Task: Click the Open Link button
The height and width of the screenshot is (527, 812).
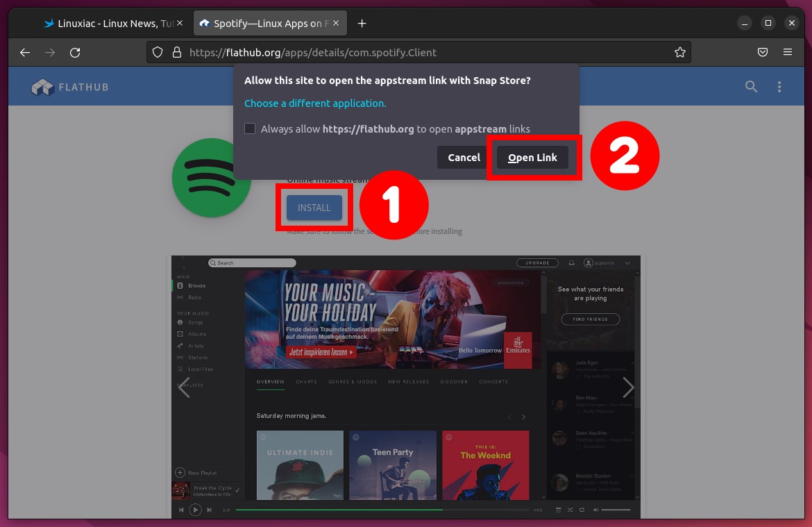Action: 532,158
